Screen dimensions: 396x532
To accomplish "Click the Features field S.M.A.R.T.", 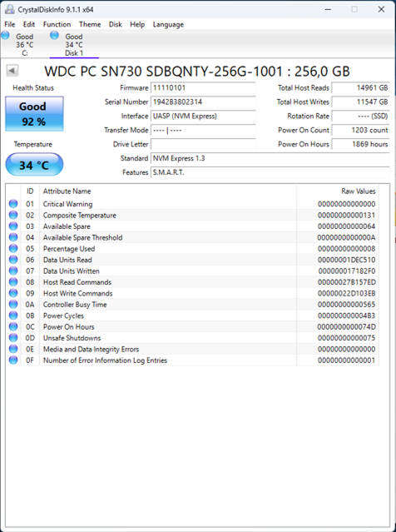I will pyautogui.click(x=270, y=172).
